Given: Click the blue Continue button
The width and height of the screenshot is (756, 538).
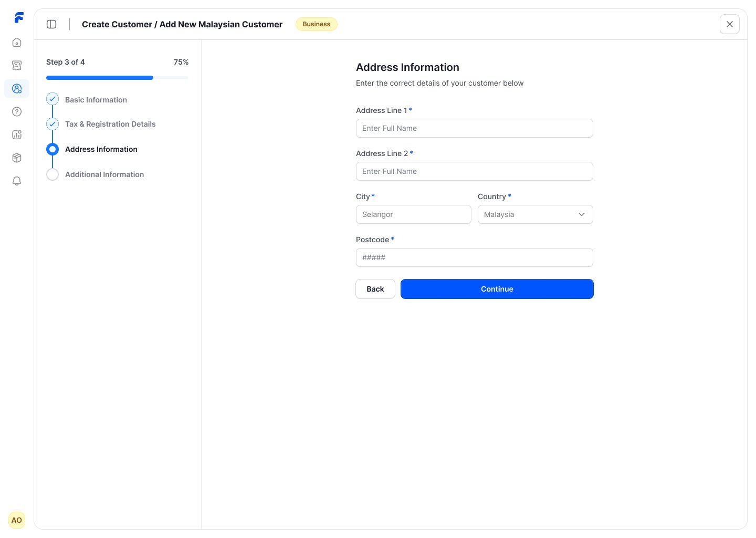Looking at the screenshot, I should point(497,289).
